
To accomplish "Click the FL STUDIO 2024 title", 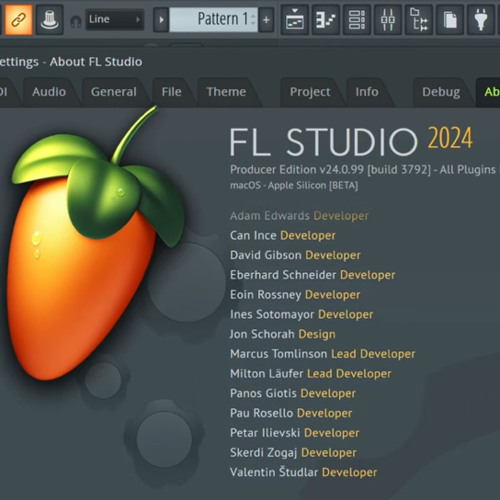I will pos(351,141).
